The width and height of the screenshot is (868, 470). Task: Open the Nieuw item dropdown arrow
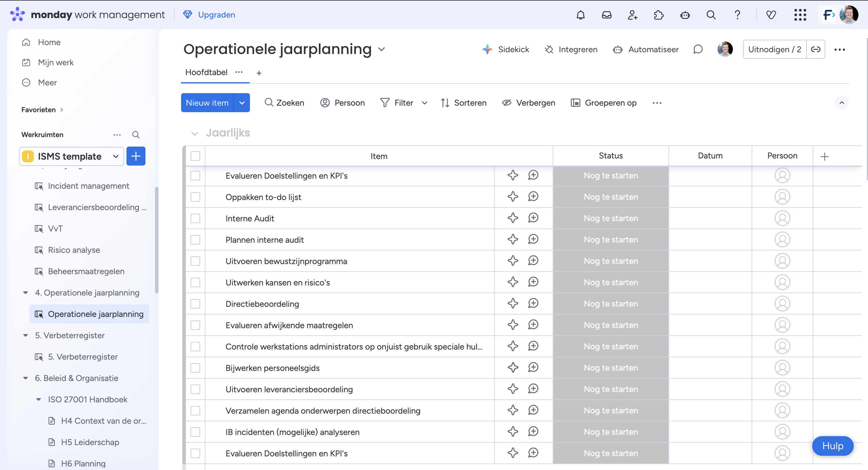pyautogui.click(x=242, y=103)
